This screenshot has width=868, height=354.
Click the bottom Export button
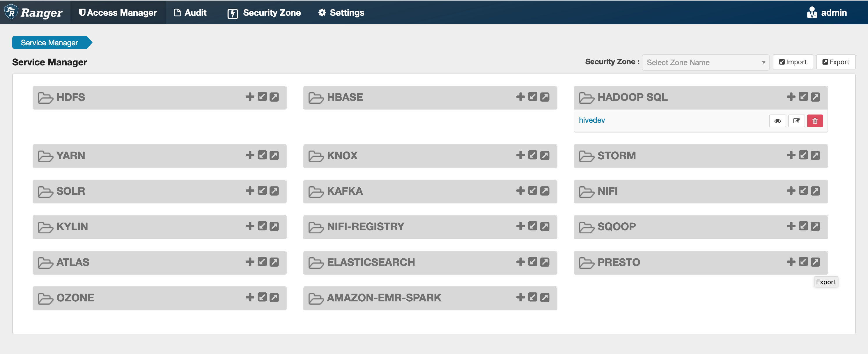[x=826, y=282]
